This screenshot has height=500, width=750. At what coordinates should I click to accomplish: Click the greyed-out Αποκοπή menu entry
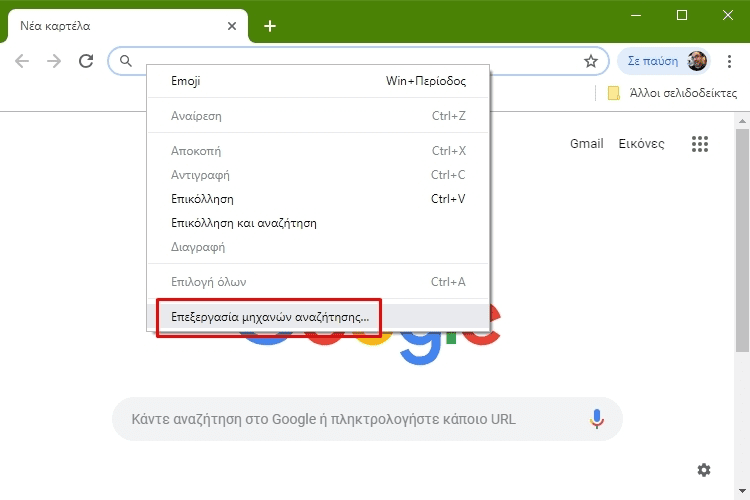(x=318, y=151)
